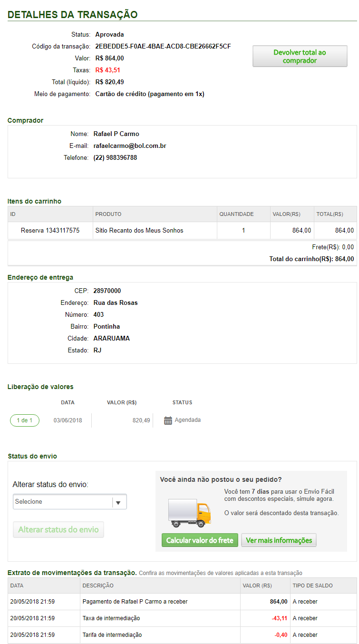359x644 pixels.
Task: Click the Reserva 1343117575 cart item ID
Action: coord(50,230)
